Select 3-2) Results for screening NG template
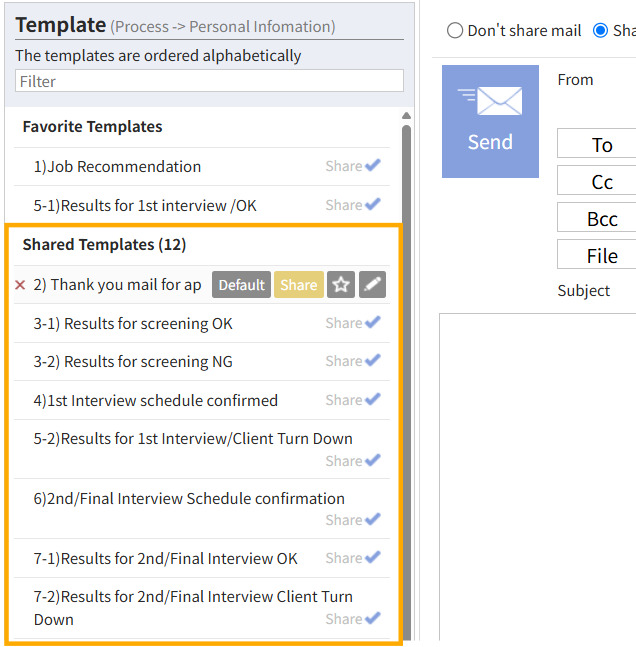The height and width of the screenshot is (647, 636). point(202,361)
